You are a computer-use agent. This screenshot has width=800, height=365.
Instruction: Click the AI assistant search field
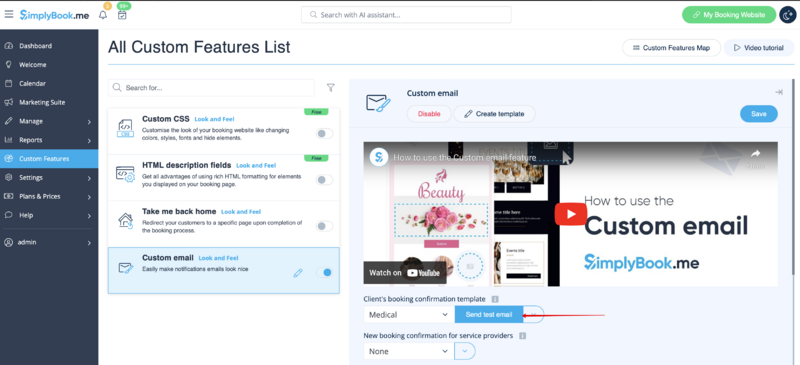tap(406, 15)
